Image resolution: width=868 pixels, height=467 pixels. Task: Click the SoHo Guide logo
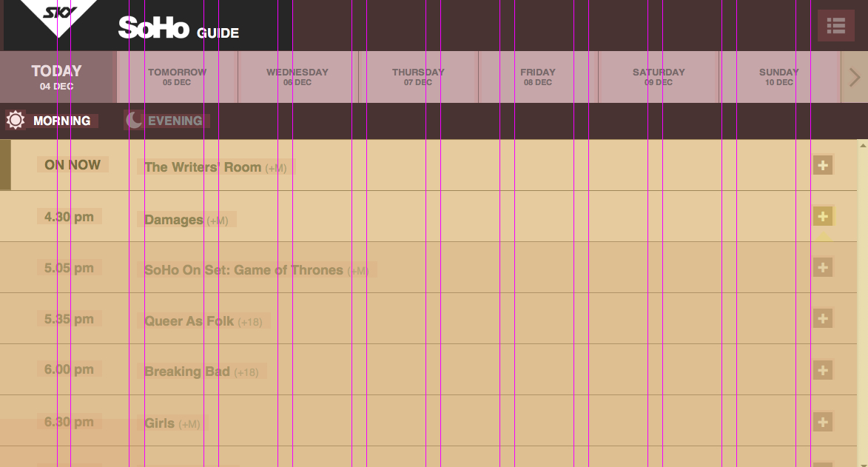[178, 27]
